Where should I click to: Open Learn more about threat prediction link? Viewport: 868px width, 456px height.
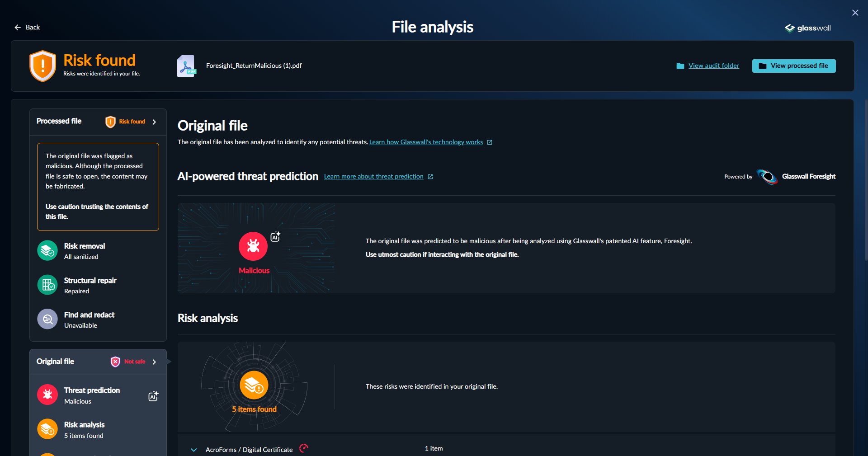[374, 176]
